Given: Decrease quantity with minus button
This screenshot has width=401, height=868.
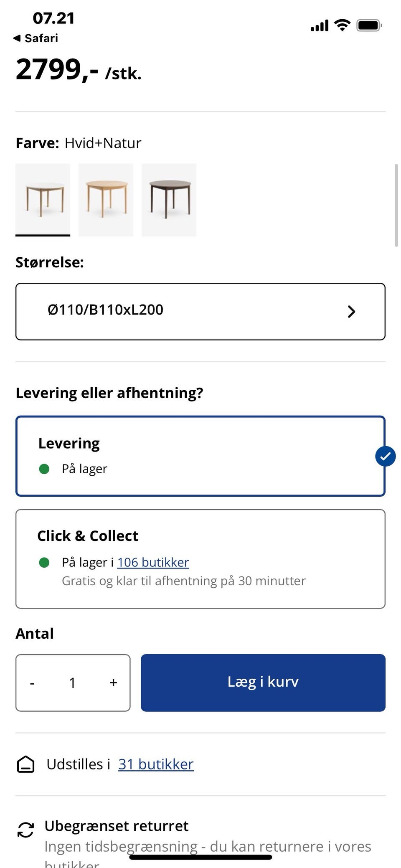Looking at the screenshot, I should 32,683.
